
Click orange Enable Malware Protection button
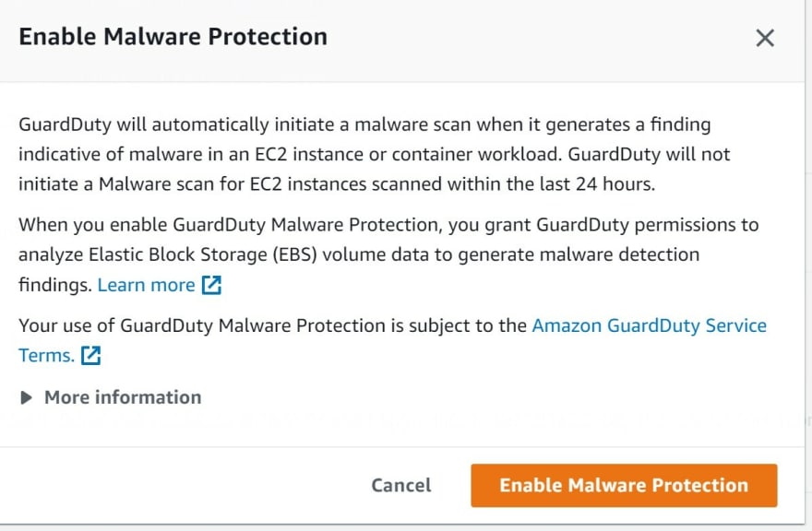click(624, 485)
